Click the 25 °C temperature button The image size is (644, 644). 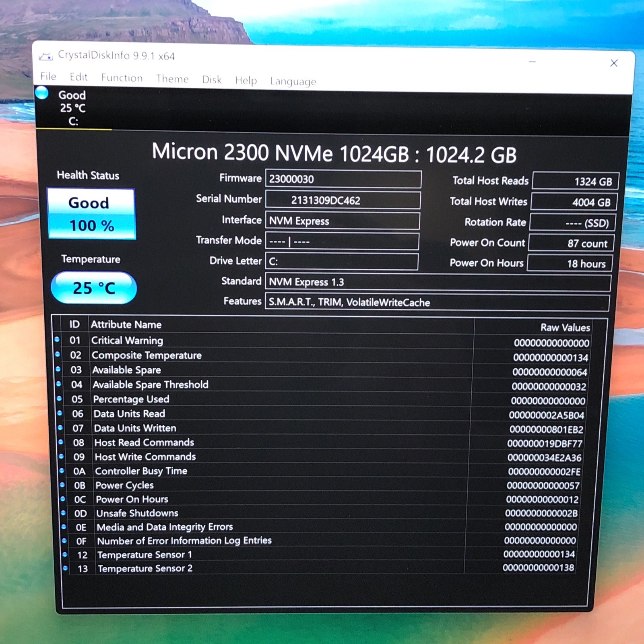94,288
